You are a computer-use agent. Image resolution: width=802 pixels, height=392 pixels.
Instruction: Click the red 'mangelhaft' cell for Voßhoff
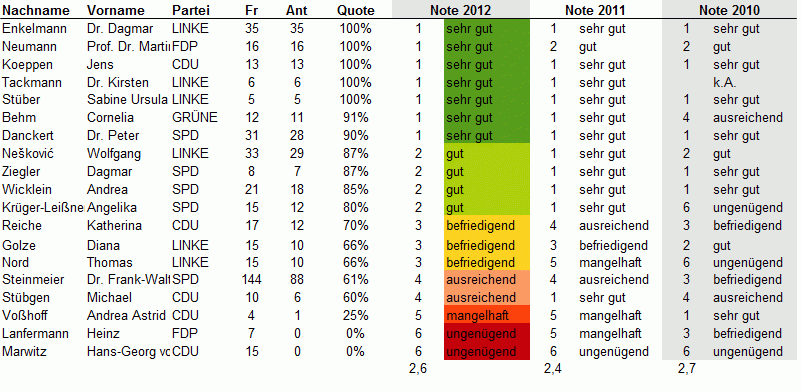coord(486,315)
